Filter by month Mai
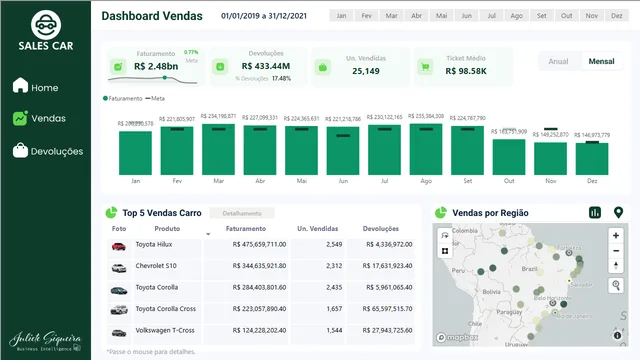 (x=442, y=16)
